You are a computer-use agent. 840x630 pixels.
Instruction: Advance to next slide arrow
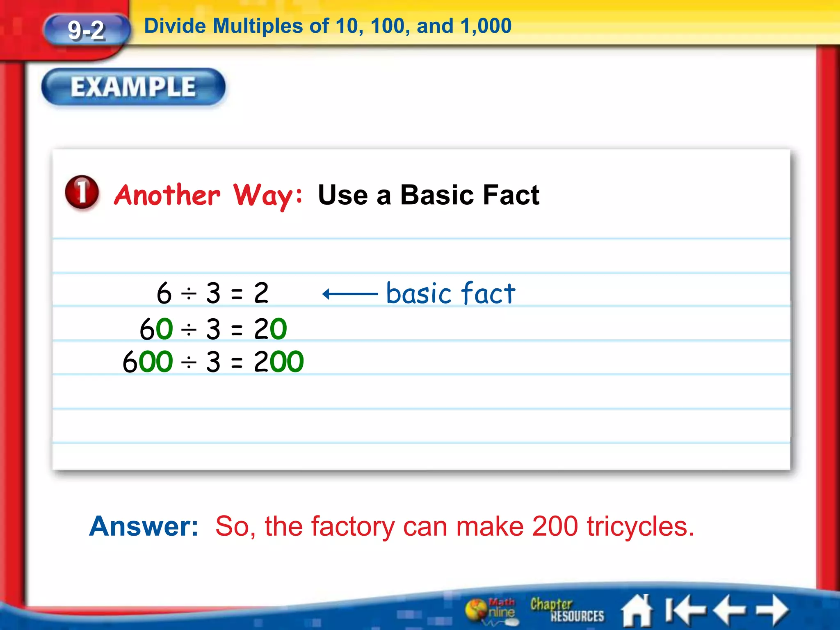[773, 610]
